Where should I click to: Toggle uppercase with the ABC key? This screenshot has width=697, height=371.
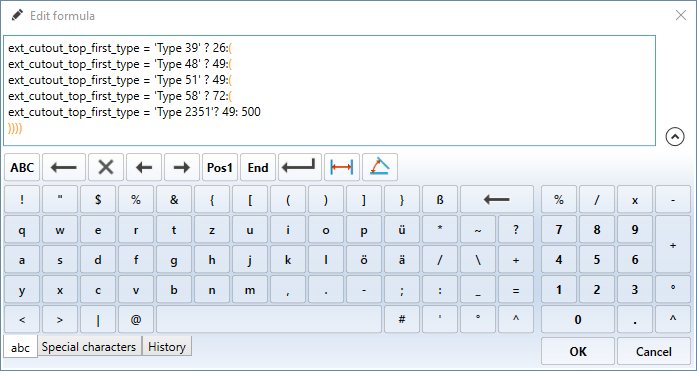tap(22, 167)
